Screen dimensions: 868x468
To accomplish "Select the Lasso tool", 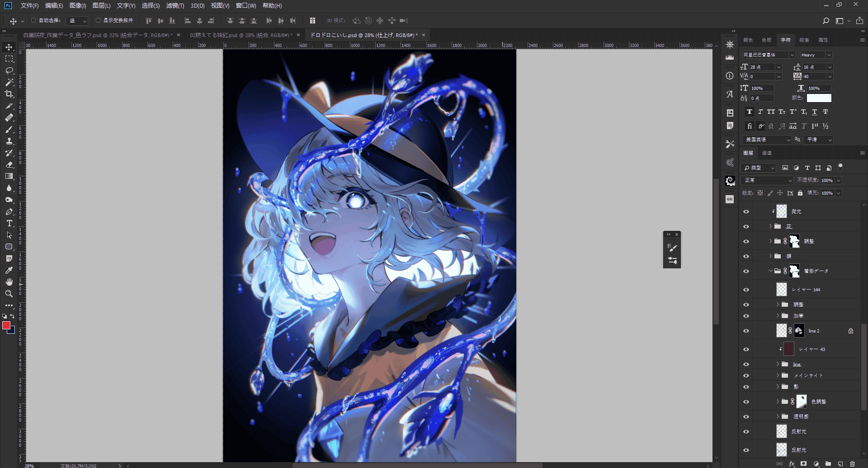I will pyautogui.click(x=9, y=70).
